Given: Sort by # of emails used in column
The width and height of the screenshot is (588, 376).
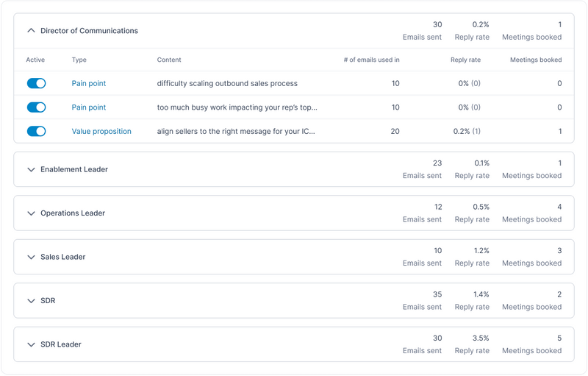Looking at the screenshot, I should coord(371,60).
